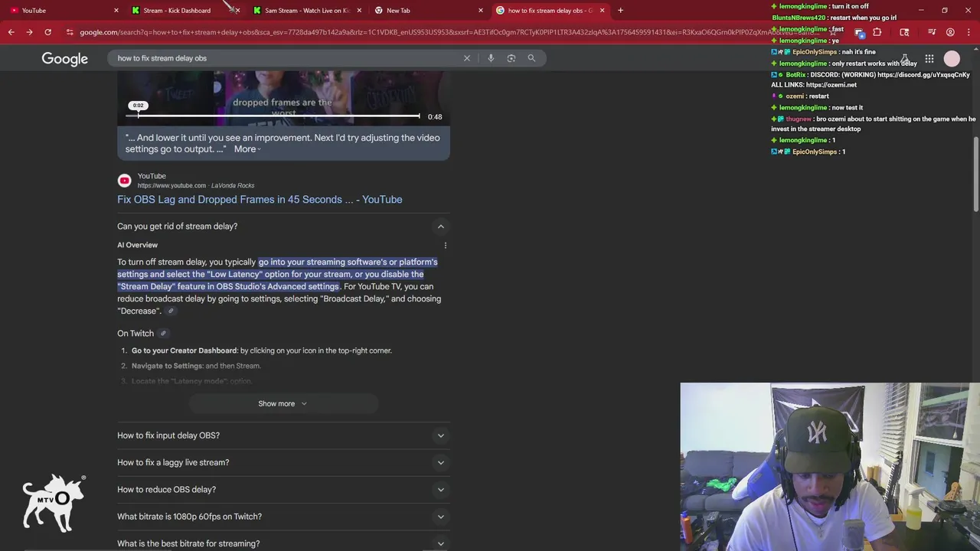Image resolution: width=980 pixels, height=551 pixels.
Task: Open the browser extensions puzzle icon
Action: coord(877,32)
